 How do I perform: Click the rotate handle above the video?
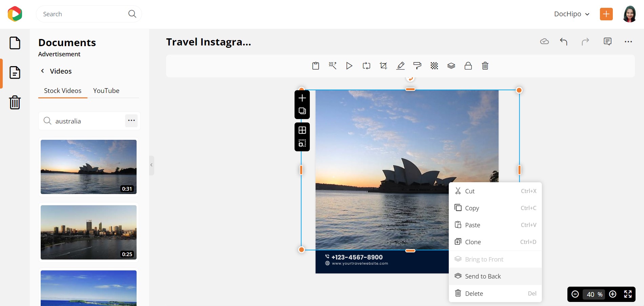tap(410, 79)
